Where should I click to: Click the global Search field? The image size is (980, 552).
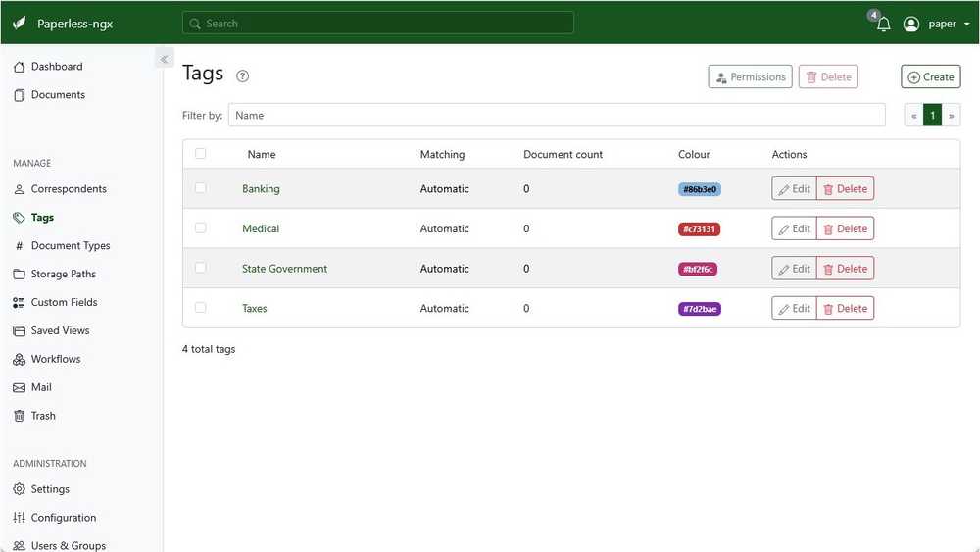[378, 24]
